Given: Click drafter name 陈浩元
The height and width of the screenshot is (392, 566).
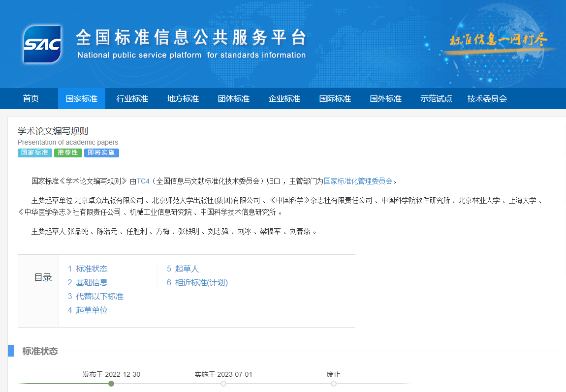Looking at the screenshot, I should pyautogui.click(x=107, y=231).
